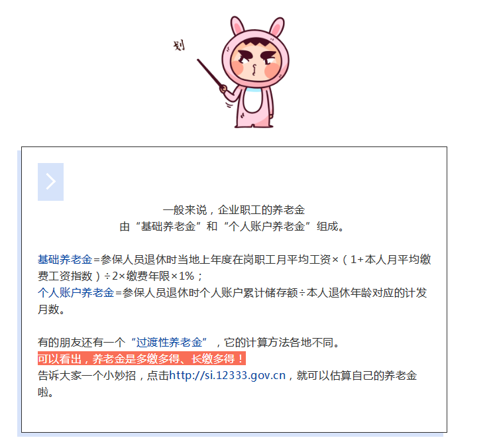The height and width of the screenshot is (448, 497).
Task: Click the blue 过渡性养老金 text
Action: click(168, 342)
